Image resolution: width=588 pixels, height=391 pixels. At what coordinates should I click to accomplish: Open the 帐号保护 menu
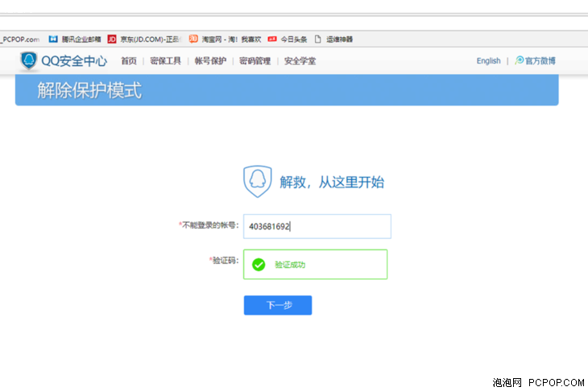coord(210,61)
